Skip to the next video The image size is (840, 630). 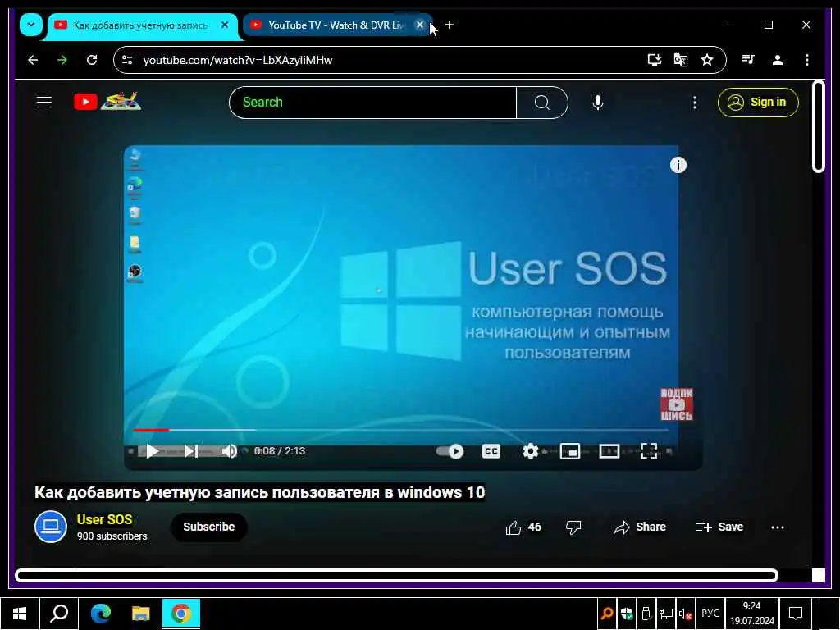tap(190, 451)
